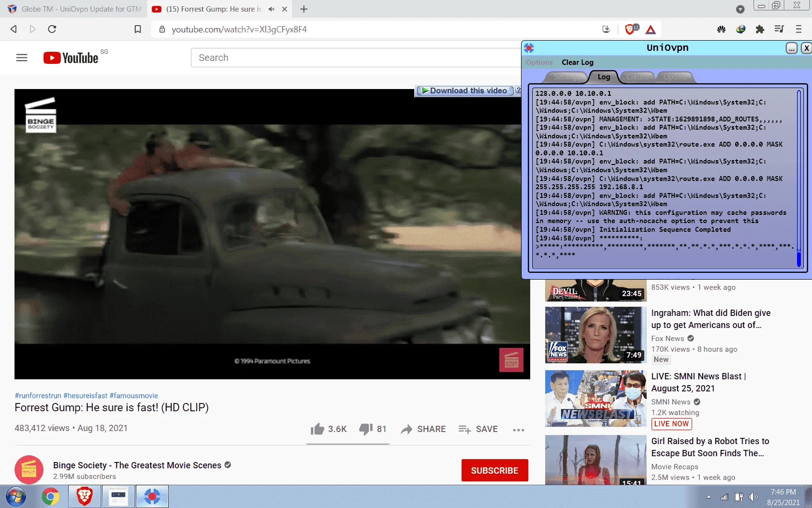The height and width of the screenshot is (508, 812).
Task: Open a new browser tab
Action: click(x=304, y=9)
